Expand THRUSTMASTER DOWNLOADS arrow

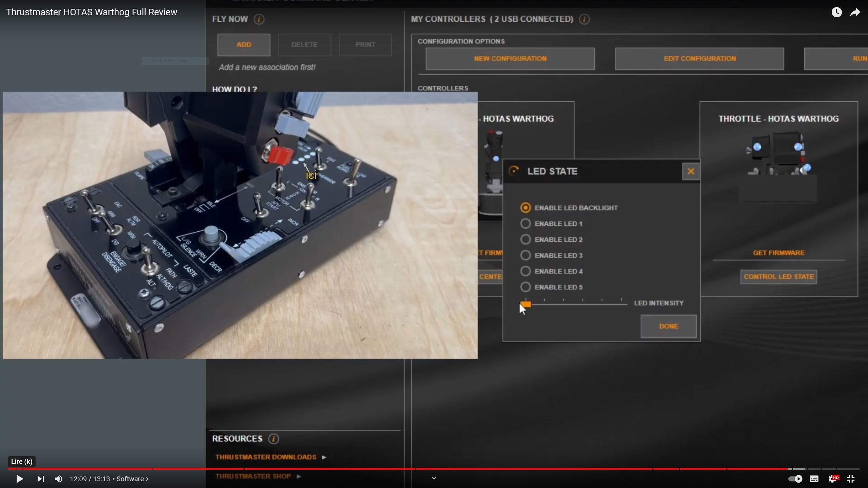click(324, 457)
